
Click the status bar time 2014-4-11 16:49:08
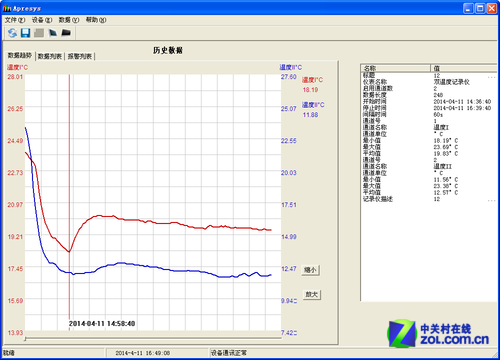142,353
